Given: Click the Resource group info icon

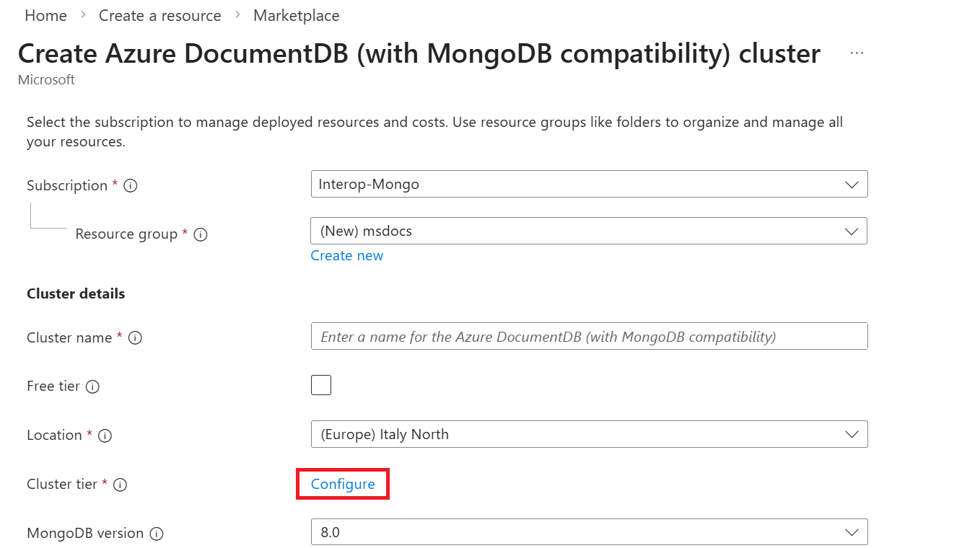Looking at the screenshot, I should coord(201,234).
